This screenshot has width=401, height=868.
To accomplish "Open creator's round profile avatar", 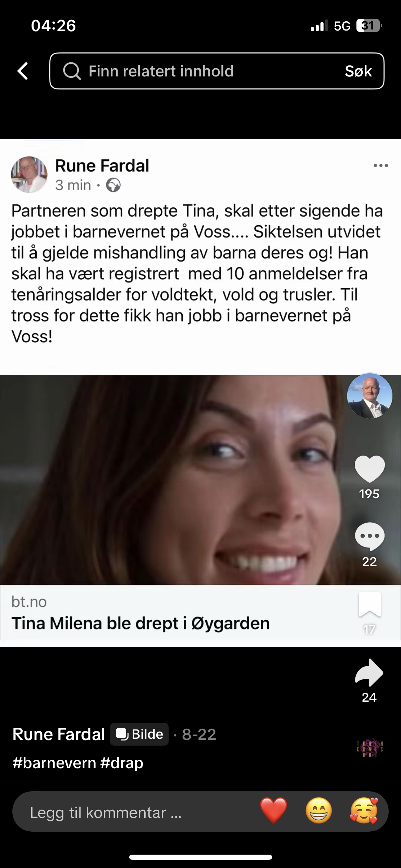I will 369,396.
